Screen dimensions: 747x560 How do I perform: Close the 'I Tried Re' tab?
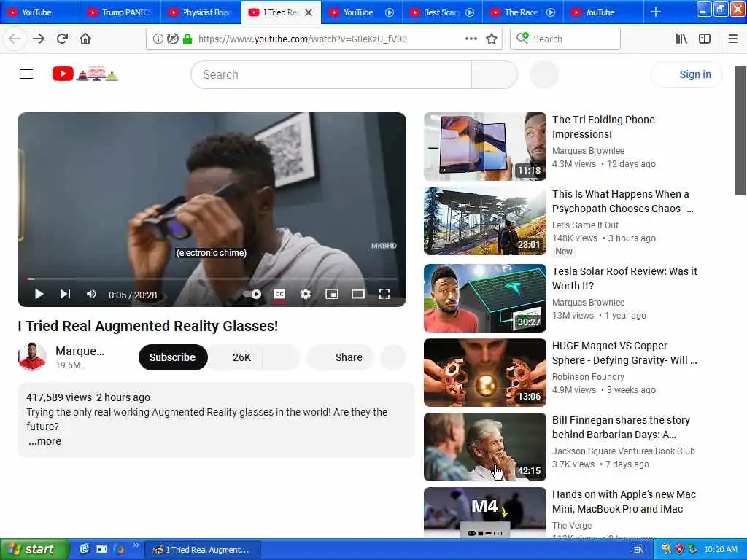(x=309, y=12)
